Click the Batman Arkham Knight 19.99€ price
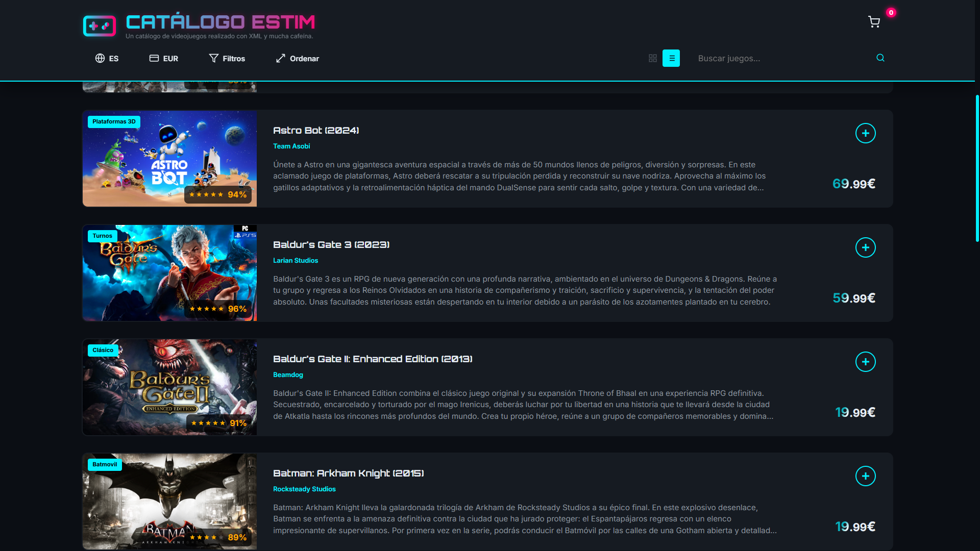 click(x=855, y=527)
